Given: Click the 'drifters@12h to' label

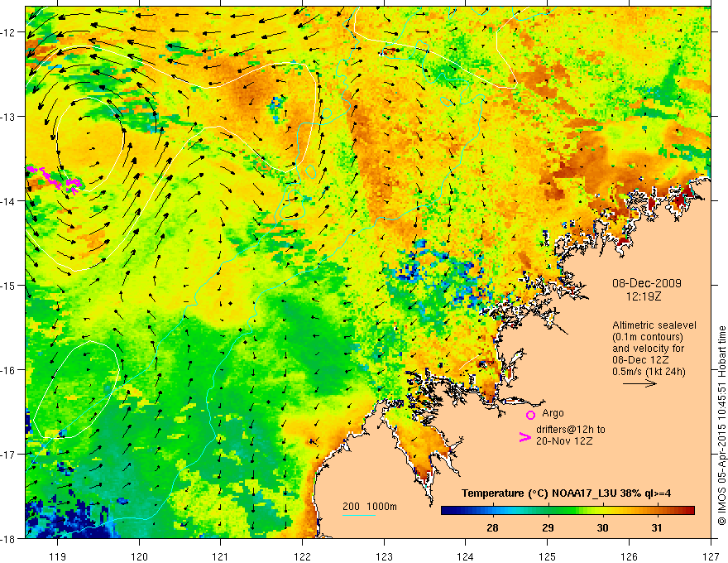Looking at the screenshot, I should pyautogui.click(x=571, y=430).
